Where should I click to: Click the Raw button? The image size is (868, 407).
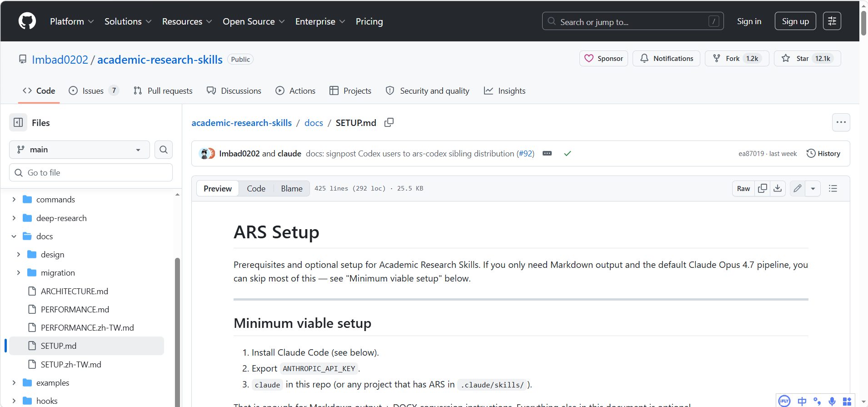click(x=743, y=188)
